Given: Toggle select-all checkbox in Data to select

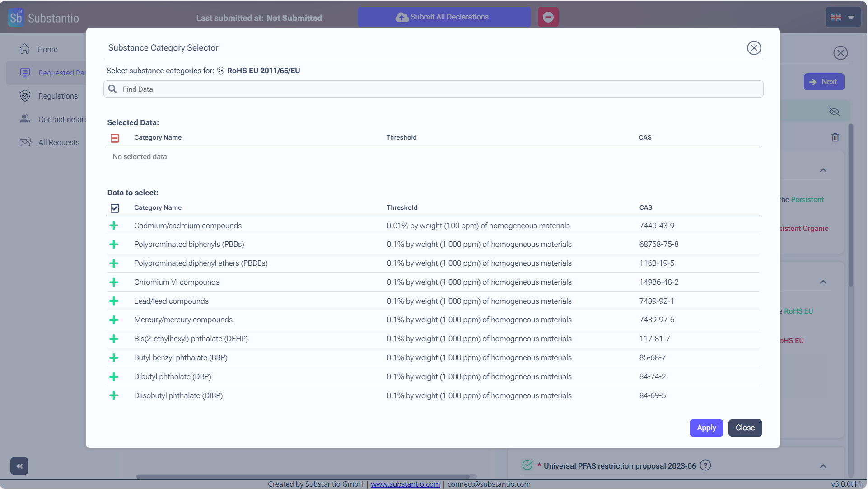Looking at the screenshot, I should point(115,208).
